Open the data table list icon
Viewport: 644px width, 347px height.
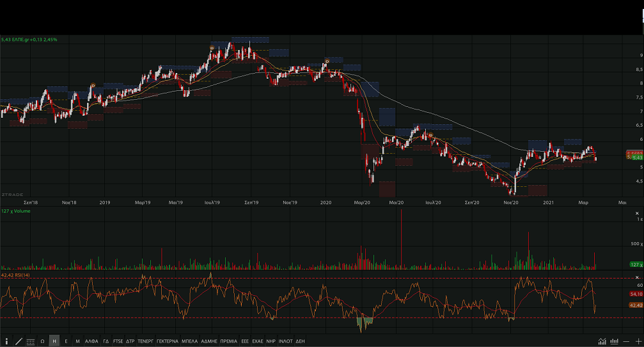31,341
